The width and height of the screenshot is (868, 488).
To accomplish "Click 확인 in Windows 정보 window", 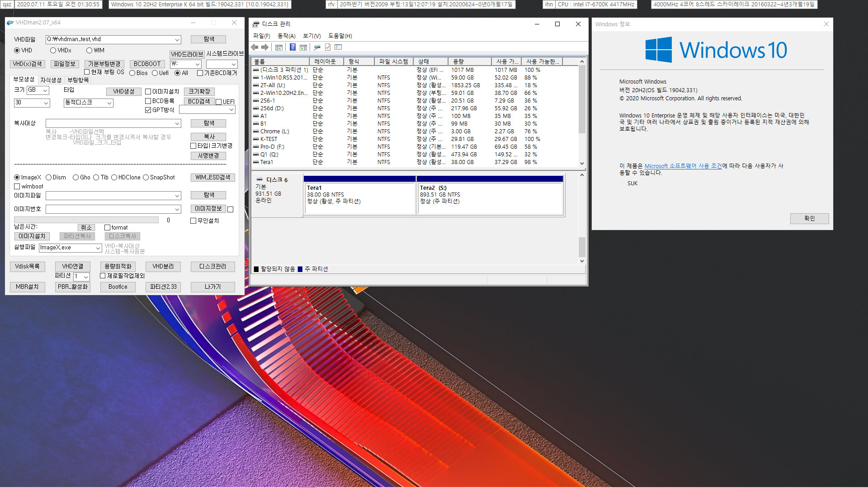I will pos(809,219).
